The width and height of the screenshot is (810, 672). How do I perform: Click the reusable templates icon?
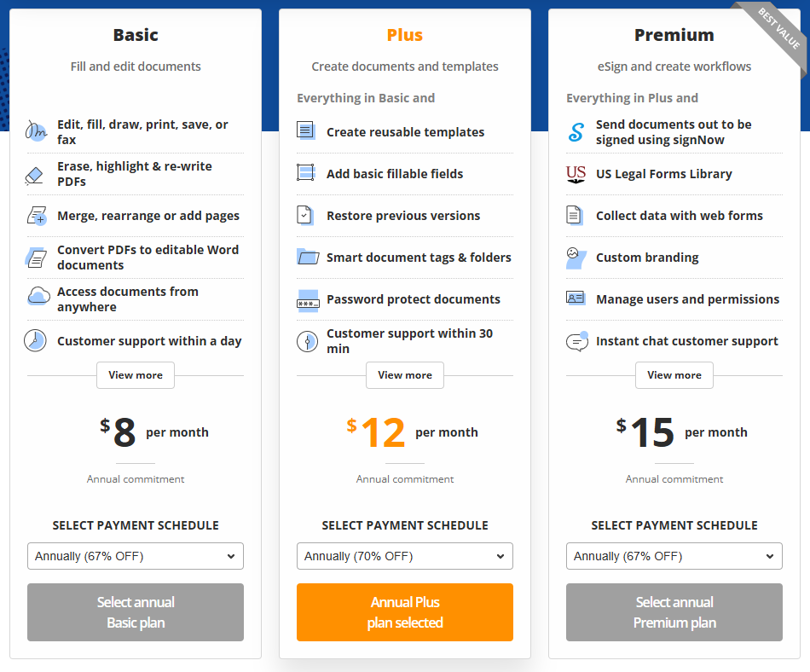pyautogui.click(x=306, y=131)
